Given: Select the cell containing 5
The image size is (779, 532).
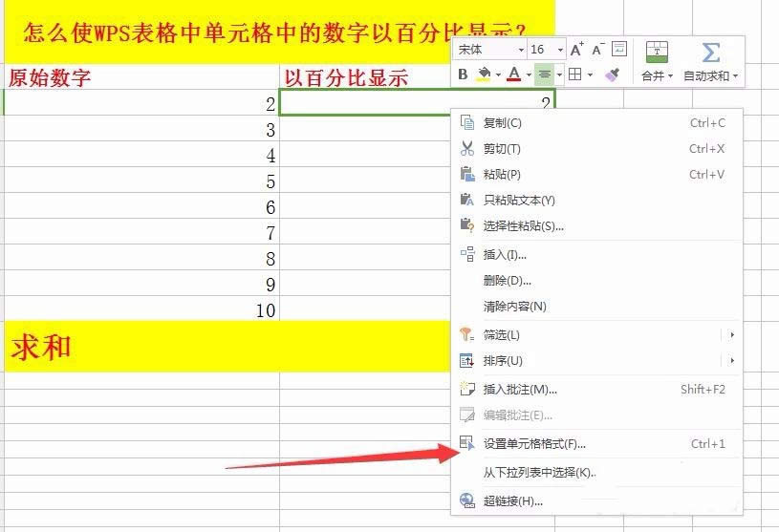Looking at the screenshot, I should (x=141, y=181).
